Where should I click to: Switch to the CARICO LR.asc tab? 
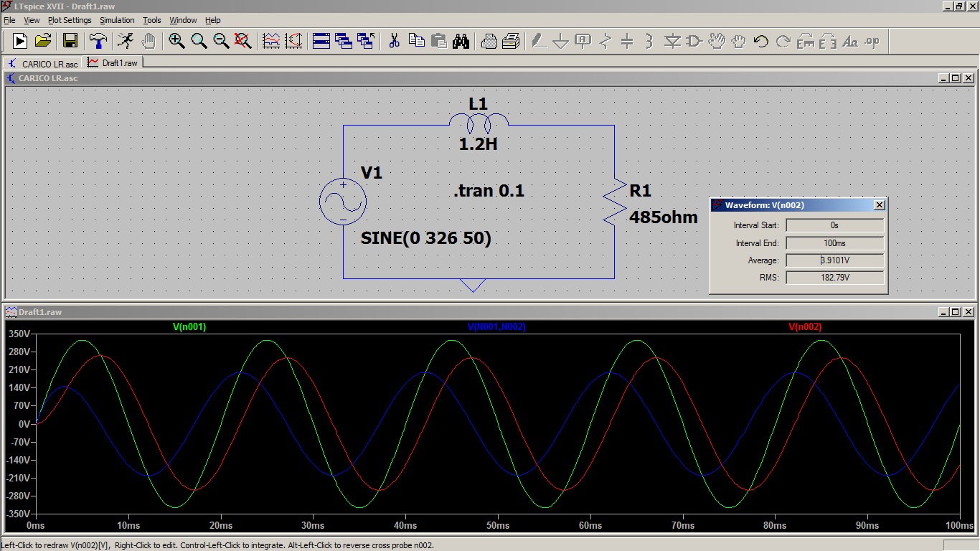[x=43, y=64]
